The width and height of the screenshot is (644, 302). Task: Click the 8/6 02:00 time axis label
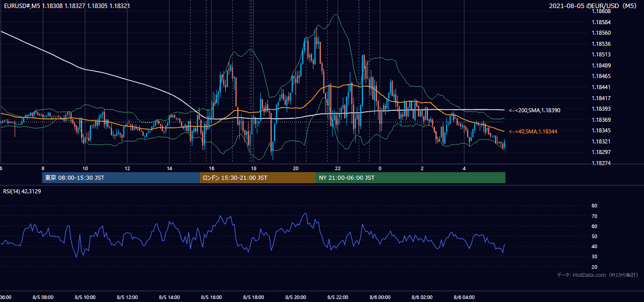tap(422, 297)
